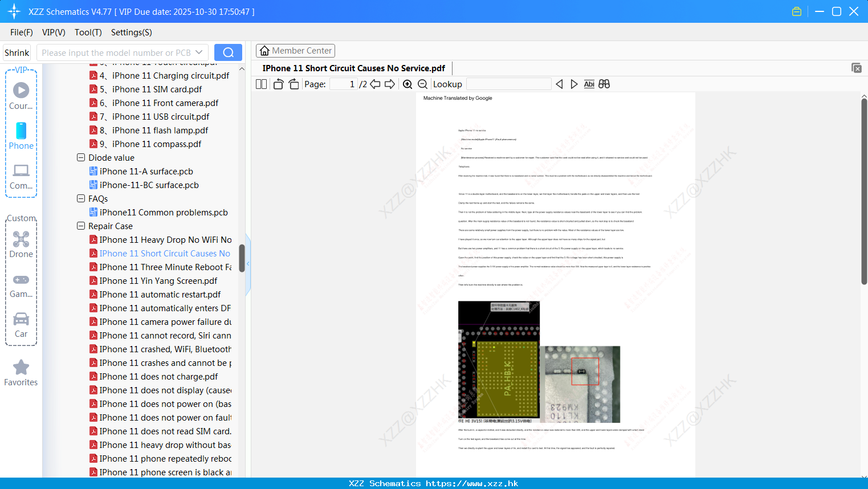Screen dimensions: 868x489
Task: Click the Shrink button
Action: 17,52
